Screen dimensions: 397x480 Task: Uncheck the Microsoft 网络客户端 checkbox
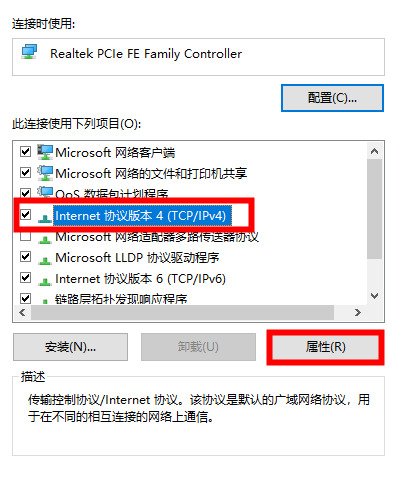(26, 152)
